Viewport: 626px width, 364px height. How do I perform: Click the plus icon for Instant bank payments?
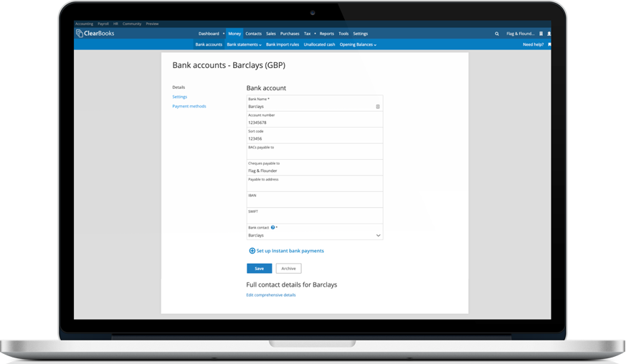[252, 251]
